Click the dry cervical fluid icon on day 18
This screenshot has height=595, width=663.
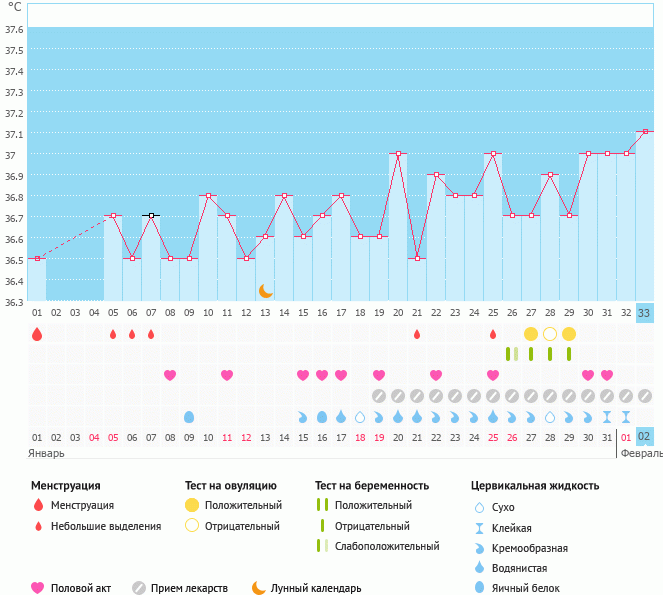360,416
